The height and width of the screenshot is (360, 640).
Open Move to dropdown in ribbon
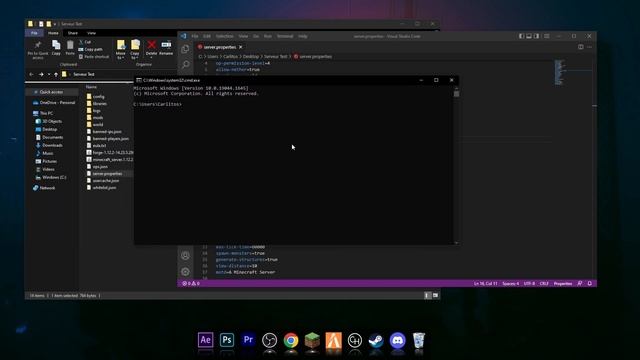[121, 50]
